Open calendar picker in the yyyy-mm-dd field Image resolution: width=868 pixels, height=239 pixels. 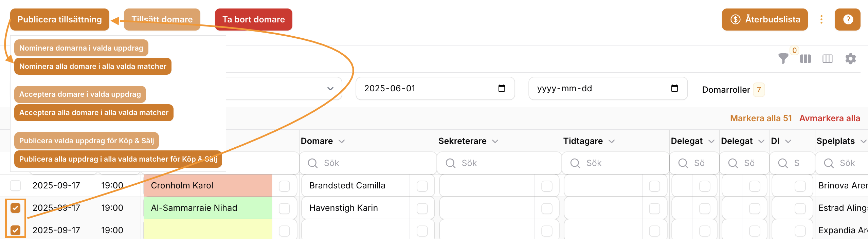674,88
